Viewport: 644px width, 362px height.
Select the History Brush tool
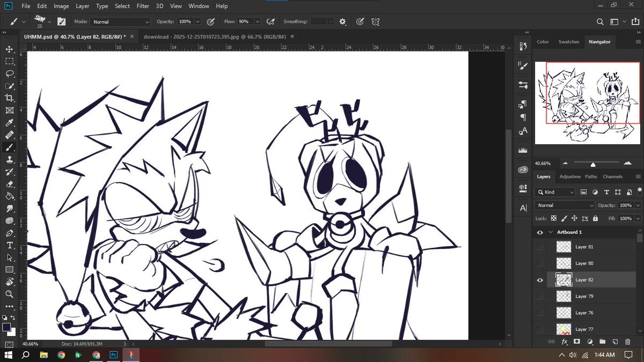(x=9, y=172)
